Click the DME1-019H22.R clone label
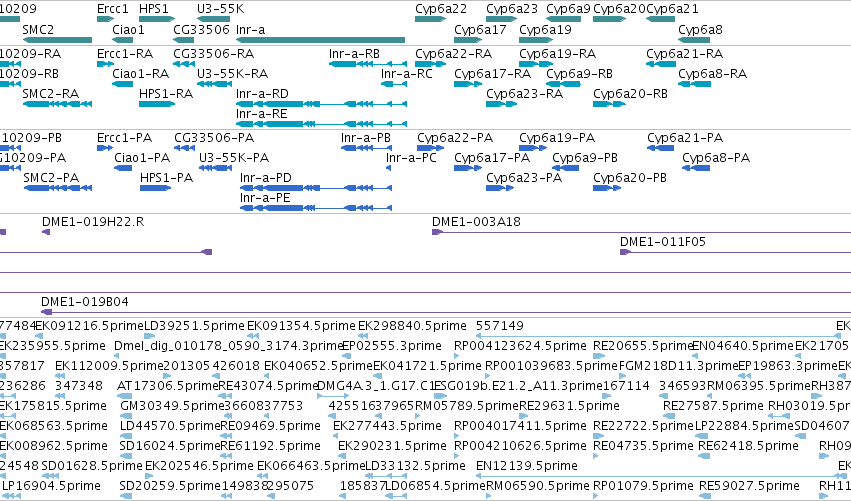Screen dimensions: 851x501 [93, 222]
